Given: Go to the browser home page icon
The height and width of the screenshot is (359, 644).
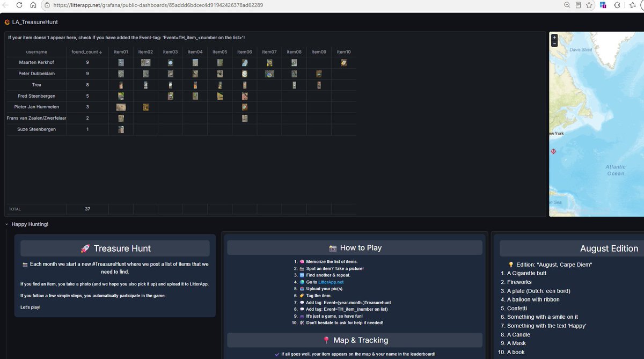Looking at the screenshot, I should click(x=33, y=5).
